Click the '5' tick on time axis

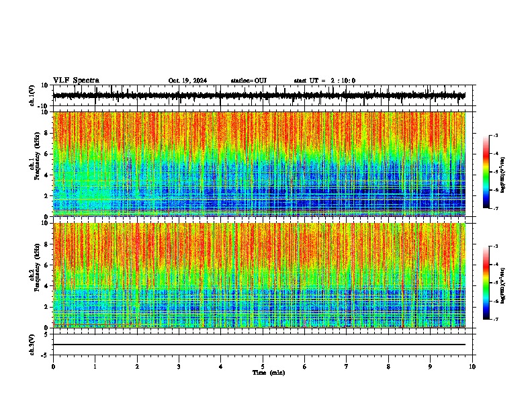[263, 367]
